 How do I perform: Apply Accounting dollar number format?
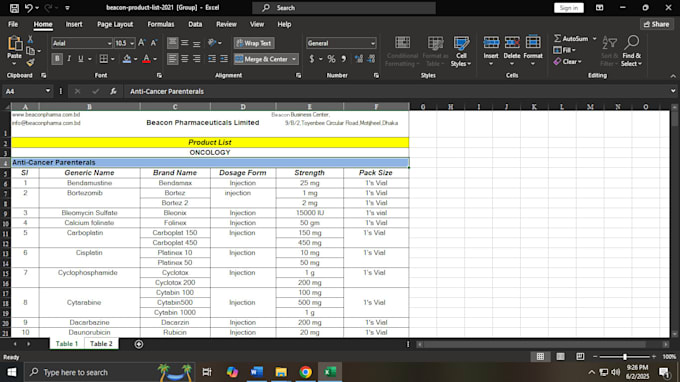coord(311,59)
